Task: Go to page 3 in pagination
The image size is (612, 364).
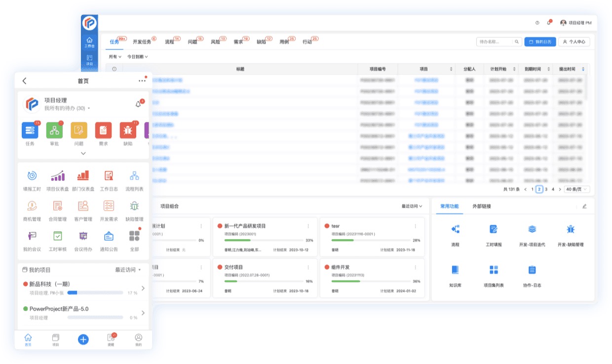Action: tap(546, 189)
